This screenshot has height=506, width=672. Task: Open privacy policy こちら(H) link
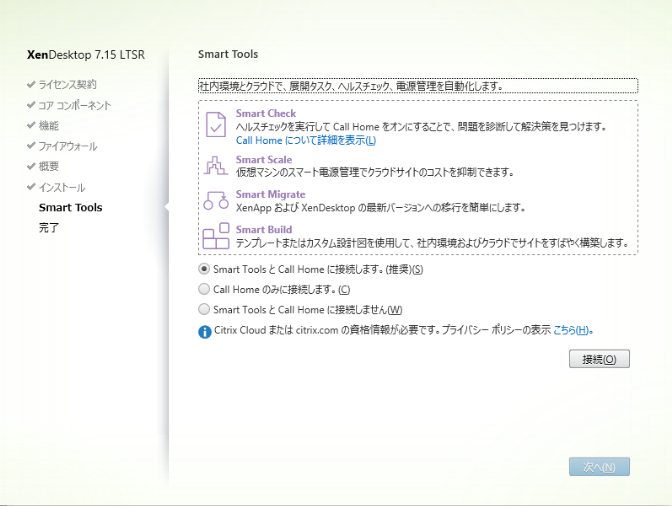573,330
